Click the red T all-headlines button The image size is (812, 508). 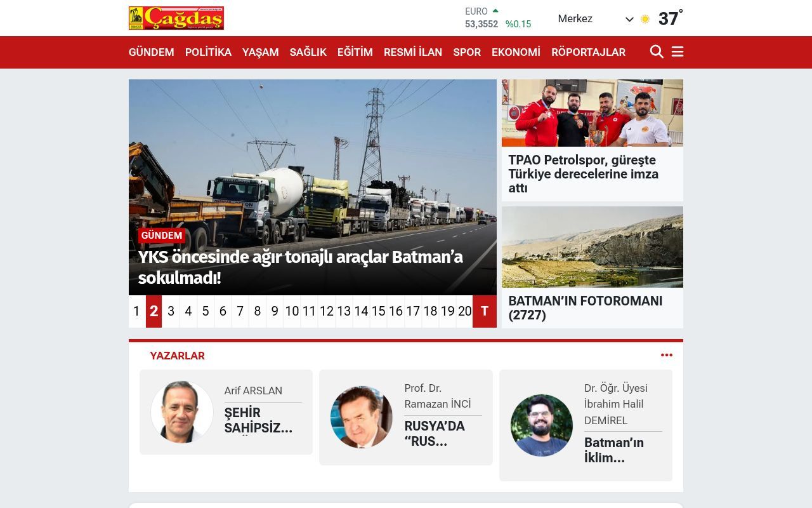pos(485,311)
